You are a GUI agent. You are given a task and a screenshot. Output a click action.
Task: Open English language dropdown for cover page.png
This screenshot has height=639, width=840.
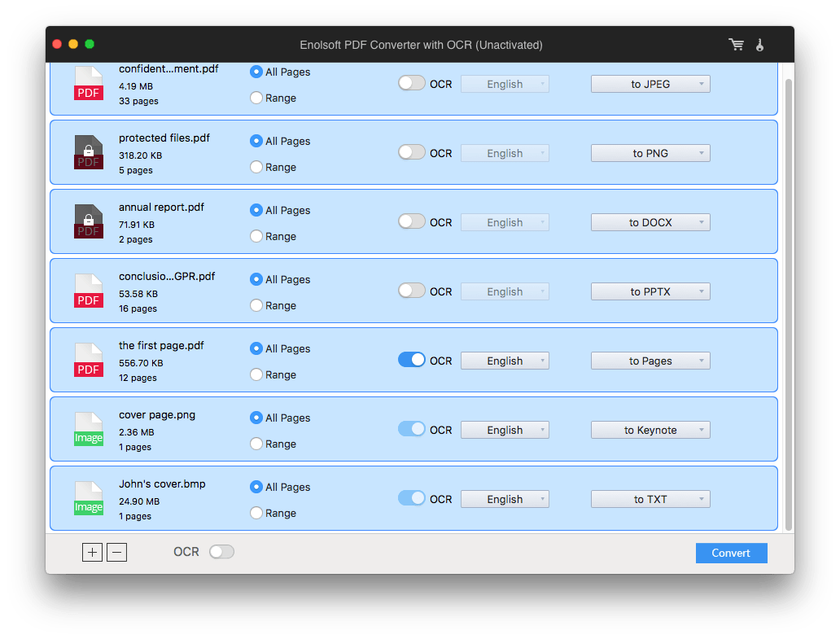coord(505,430)
